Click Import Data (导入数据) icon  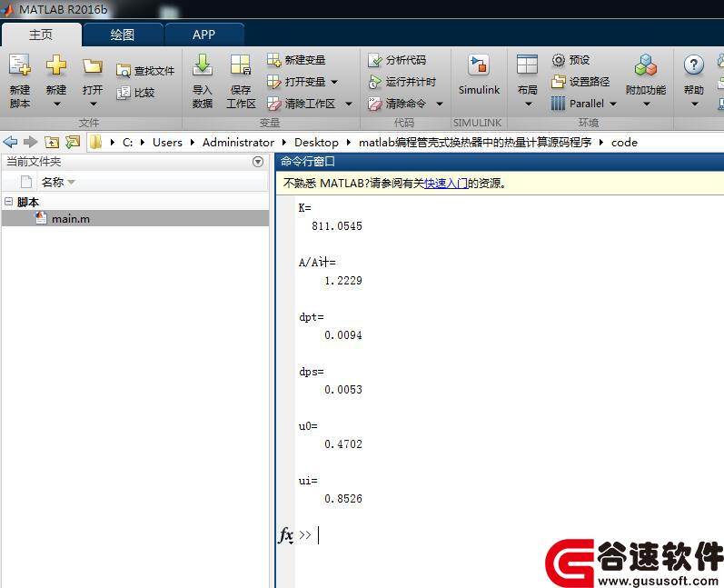pos(203,65)
